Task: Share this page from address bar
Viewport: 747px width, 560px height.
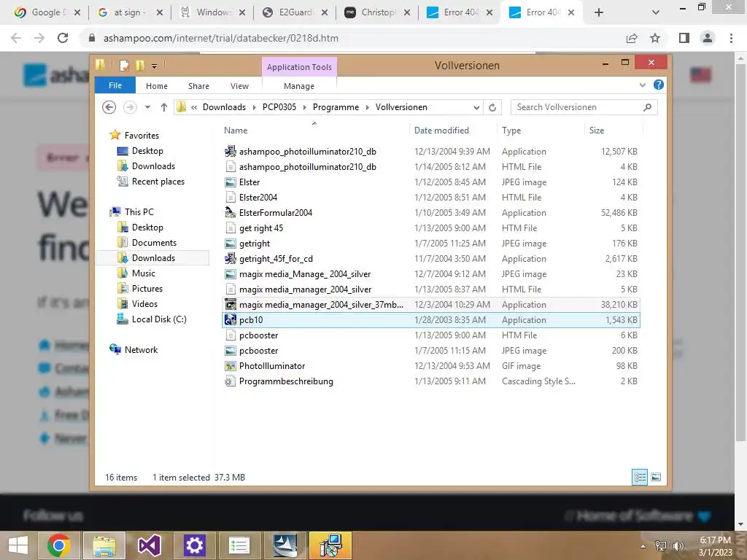Action: click(632, 38)
